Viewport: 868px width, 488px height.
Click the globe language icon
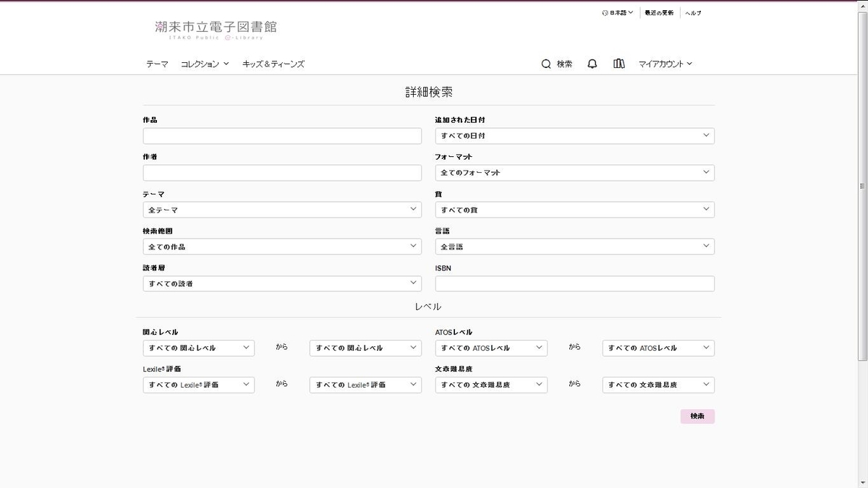pos(605,12)
